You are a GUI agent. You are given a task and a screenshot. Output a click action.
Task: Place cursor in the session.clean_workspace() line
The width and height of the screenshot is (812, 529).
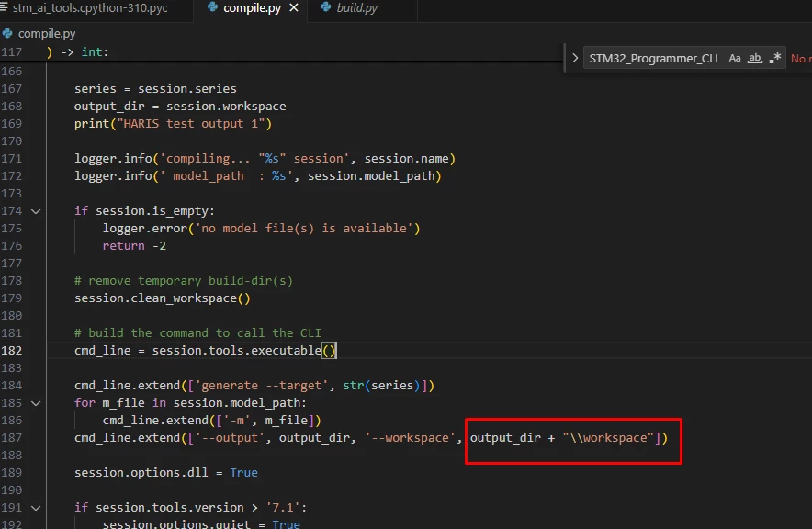point(162,298)
